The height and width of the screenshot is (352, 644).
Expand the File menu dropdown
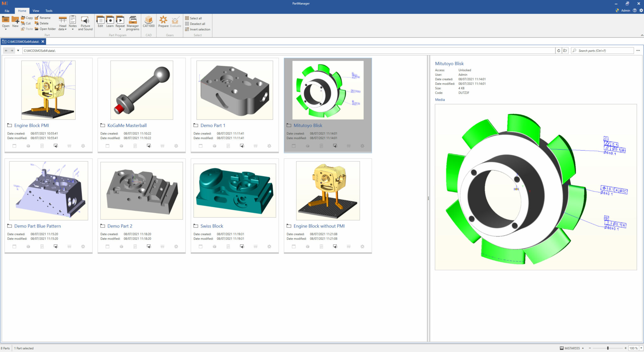click(x=7, y=10)
